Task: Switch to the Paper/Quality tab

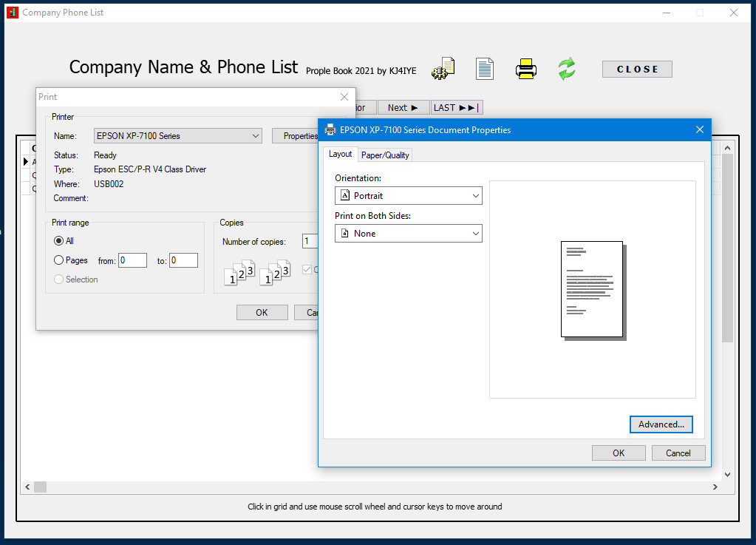Action: [385, 155]
